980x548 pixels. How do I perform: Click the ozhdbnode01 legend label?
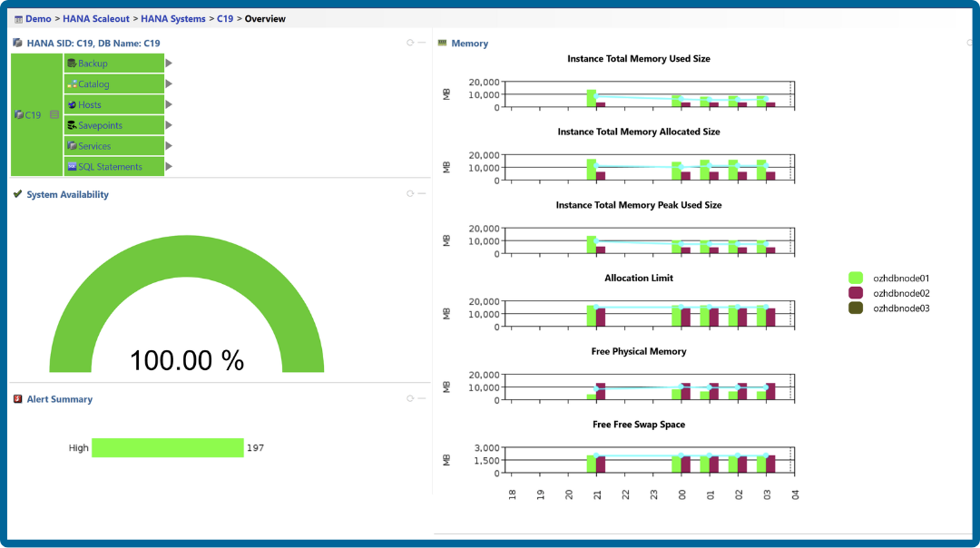(x=901, y=278)
